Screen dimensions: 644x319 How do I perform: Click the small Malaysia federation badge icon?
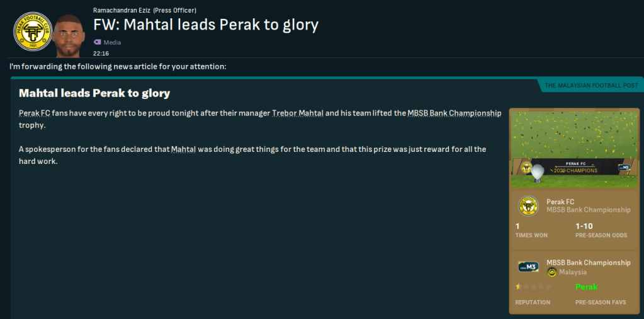coord(552,272)
